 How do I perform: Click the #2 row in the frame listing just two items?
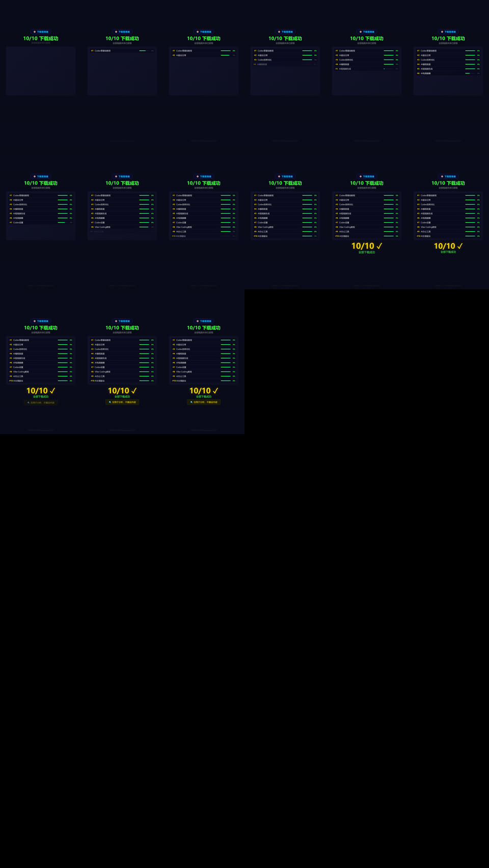click(204, 55)
